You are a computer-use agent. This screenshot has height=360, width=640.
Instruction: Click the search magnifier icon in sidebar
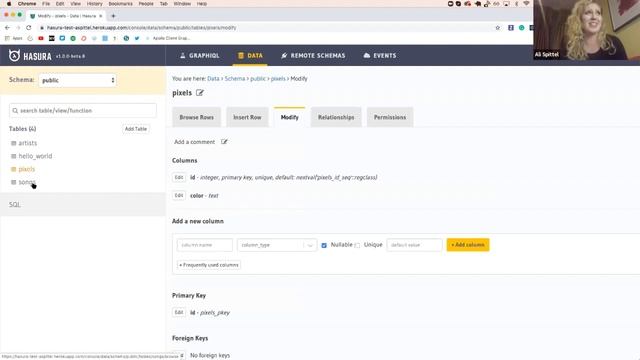(x=15, y=111)
